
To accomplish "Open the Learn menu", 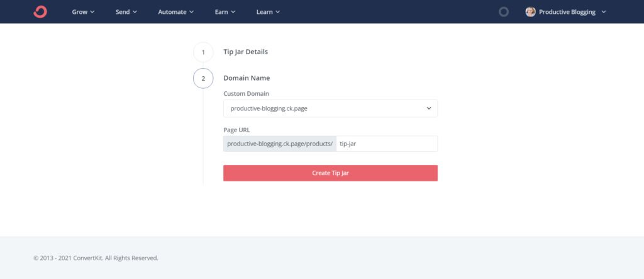I will pyautogui.click(x=268, y=12).
